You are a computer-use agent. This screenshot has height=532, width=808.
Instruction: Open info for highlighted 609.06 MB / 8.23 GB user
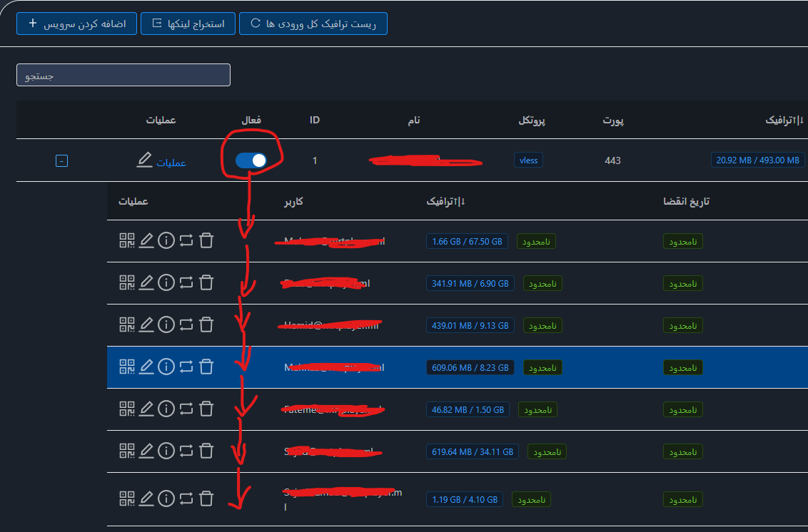click(x=166, y=367)
